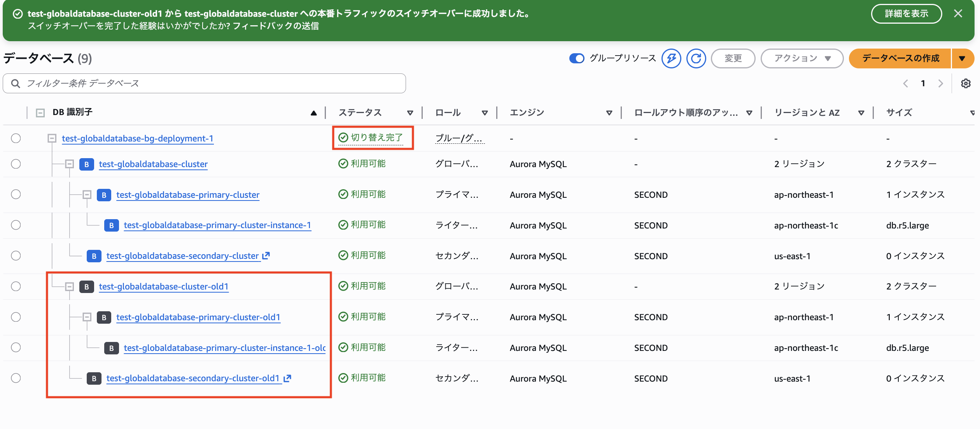Image resolution: width=980 pixels, height=429 pixels.
Task: Click the lightning bolt performance icon
Action: pos(671,59)
